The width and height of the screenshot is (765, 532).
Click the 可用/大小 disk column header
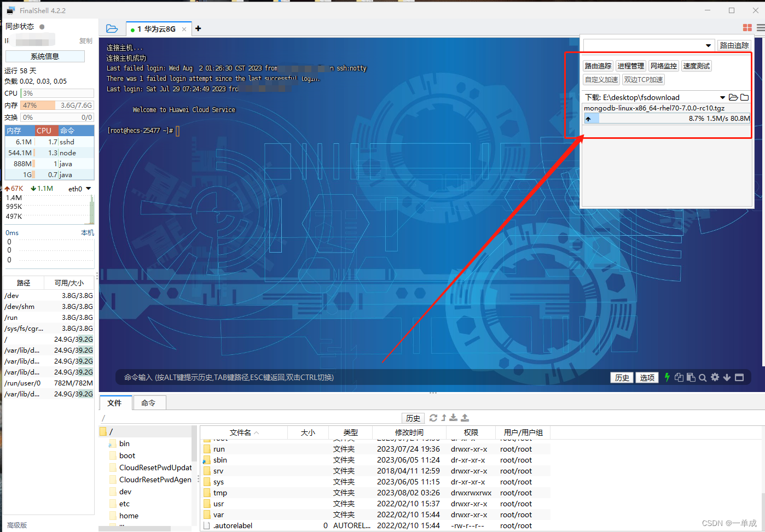click(x=69, y=283)
